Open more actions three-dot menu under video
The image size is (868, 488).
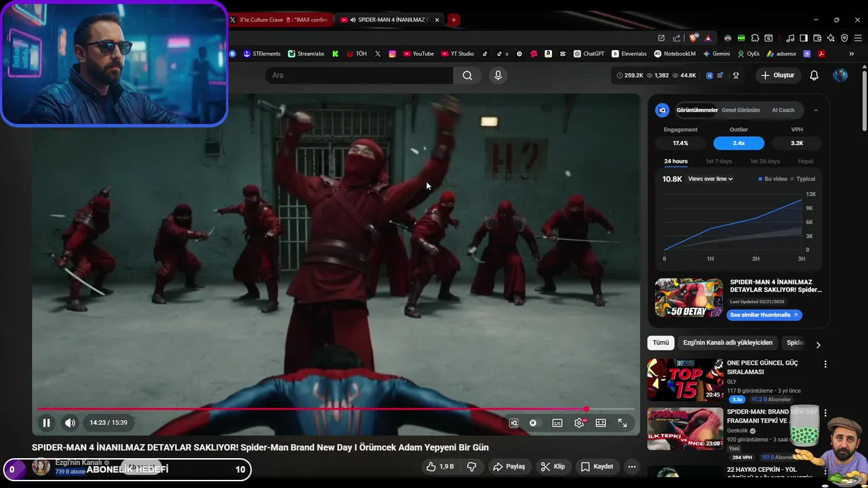point(631,466)
